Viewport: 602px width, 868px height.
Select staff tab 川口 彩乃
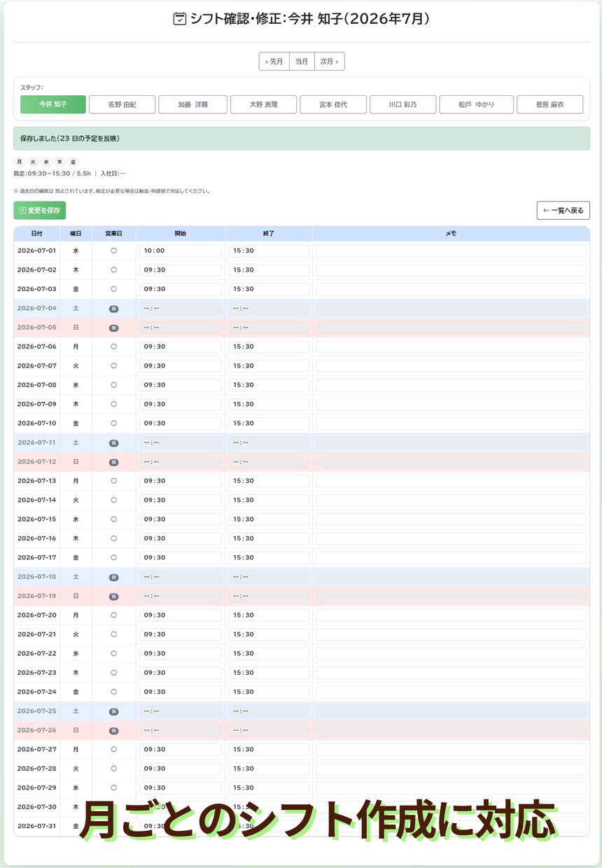403,104
